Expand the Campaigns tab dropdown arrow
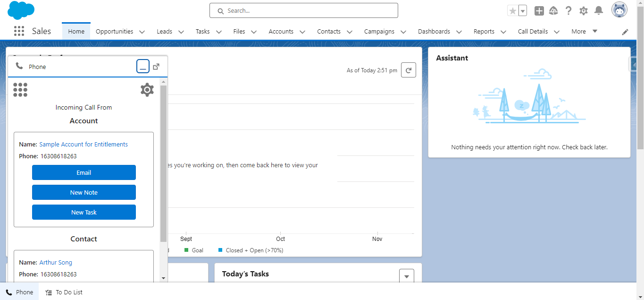 click(403, 32)
